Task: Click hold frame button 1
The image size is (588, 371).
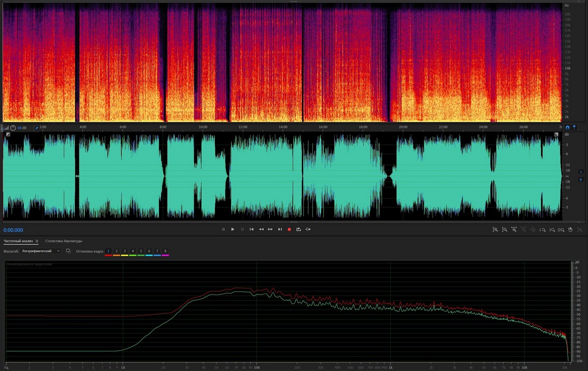Action: (x=109, y=251)
